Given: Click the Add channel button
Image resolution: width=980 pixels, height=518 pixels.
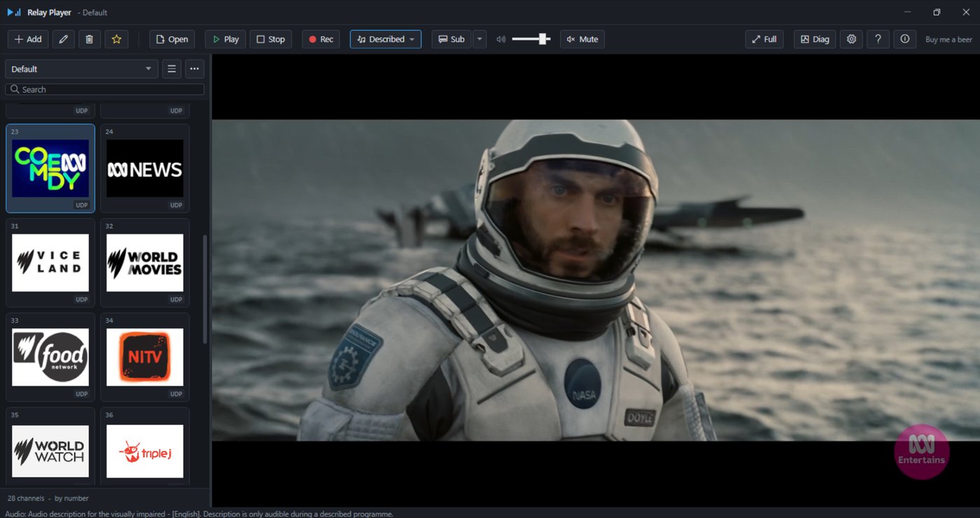Looking at the screenshot, I should point(28,39).
